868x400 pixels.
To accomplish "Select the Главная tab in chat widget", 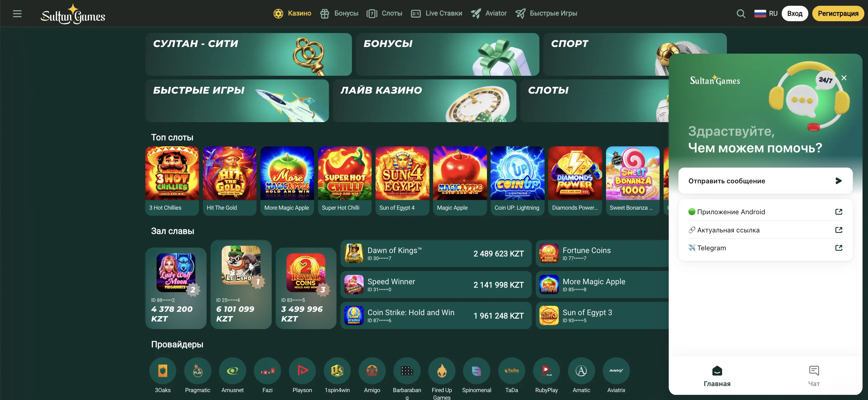I will [717, 376].
